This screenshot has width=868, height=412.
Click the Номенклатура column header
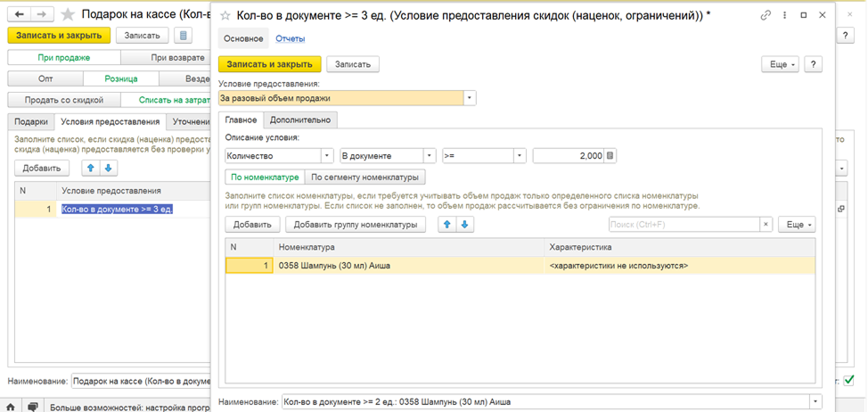(409, 247)
